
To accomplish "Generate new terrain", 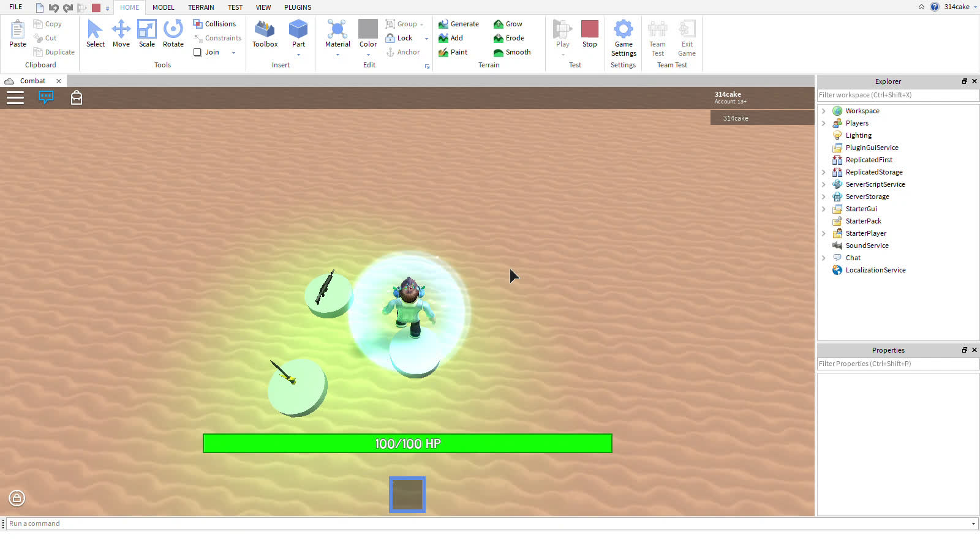I will click(459, 24).
